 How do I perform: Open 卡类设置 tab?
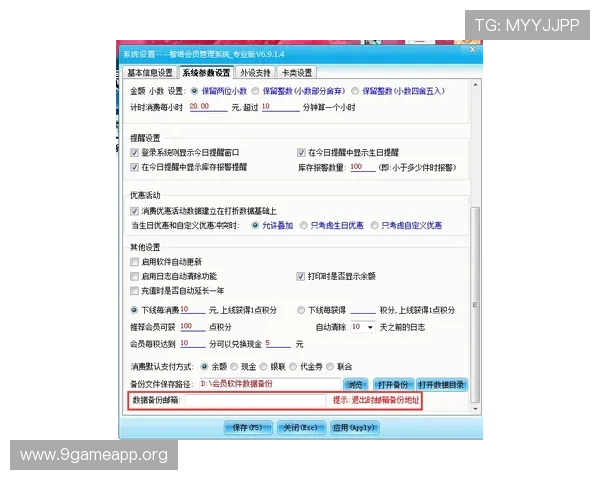[x=297, y=72]
